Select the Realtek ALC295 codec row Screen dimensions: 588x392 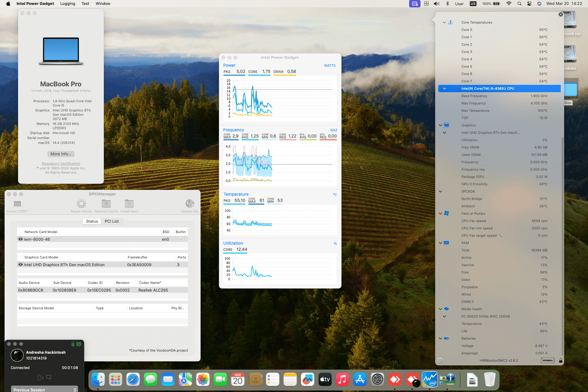(103, 290)
